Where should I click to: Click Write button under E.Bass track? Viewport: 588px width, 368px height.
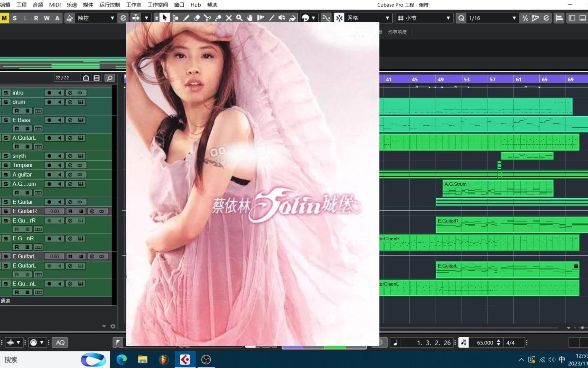click(27, 129)
